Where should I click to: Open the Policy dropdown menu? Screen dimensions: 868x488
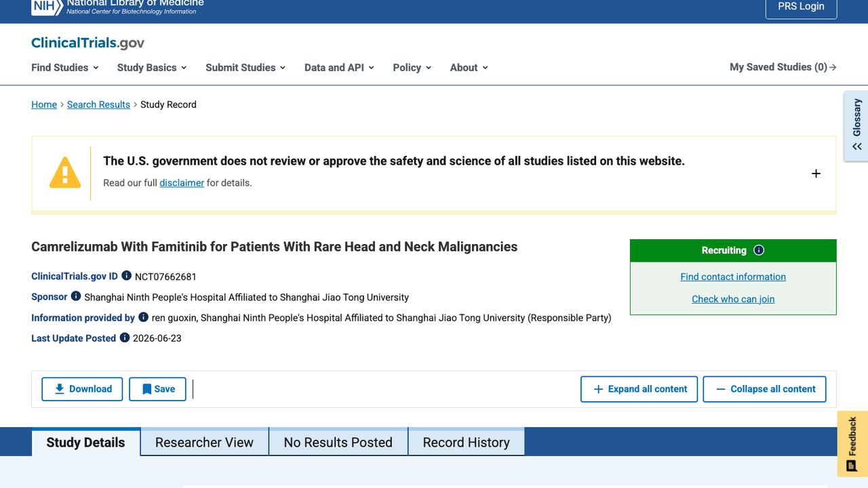tap(412, 67)
